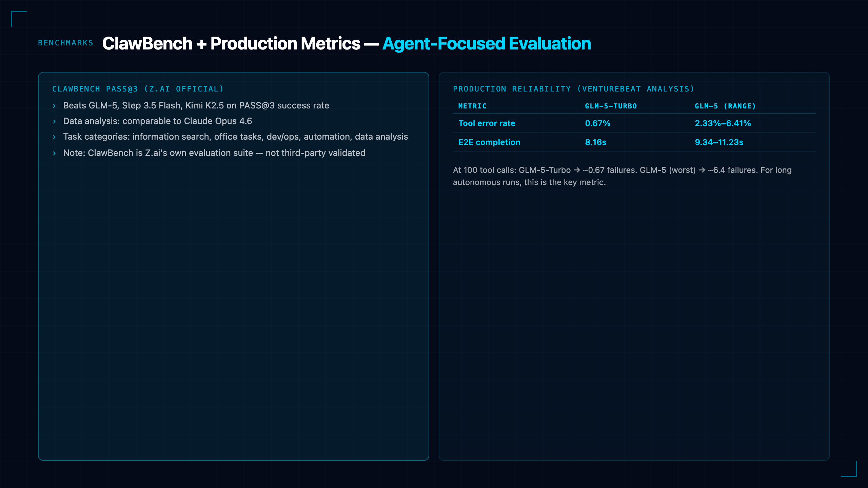Click the 0.67% table value
This screenshot has width=868, height=488.
[x=597, y=123]
